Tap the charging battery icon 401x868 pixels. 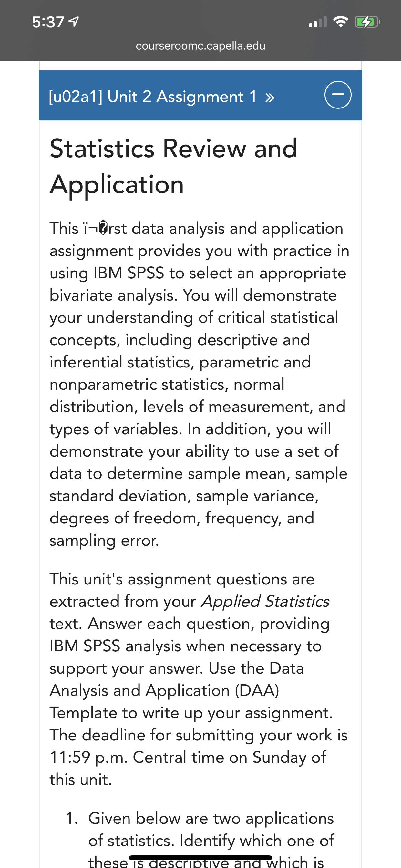point(367,22)
